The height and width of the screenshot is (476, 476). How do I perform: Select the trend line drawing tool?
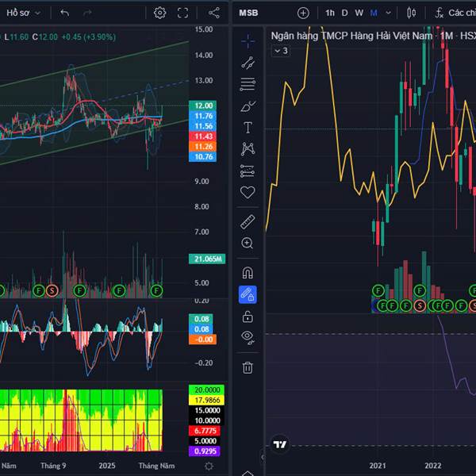click(x=248, y=63)
